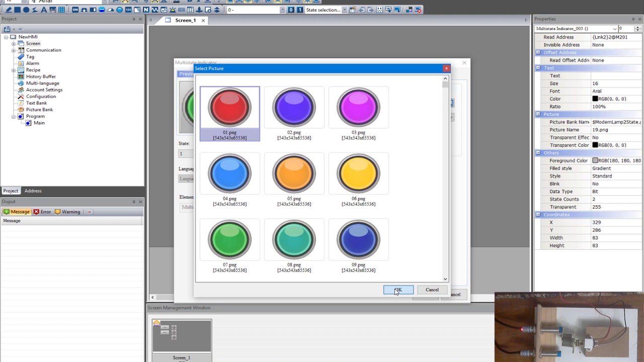The height and width of the screenshot is (362, 644).
Task: Open the State selection dropdown
Action: click(344, 10)
